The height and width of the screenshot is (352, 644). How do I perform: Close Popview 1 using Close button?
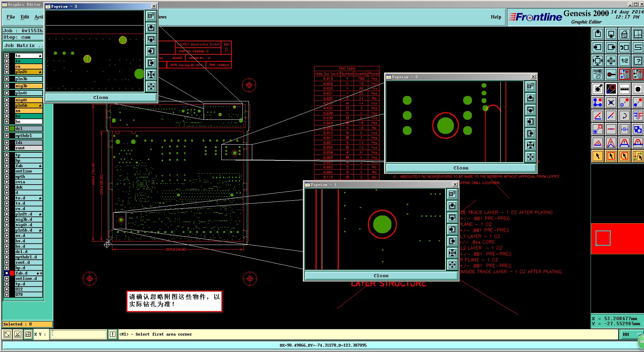tap(381, 275)
